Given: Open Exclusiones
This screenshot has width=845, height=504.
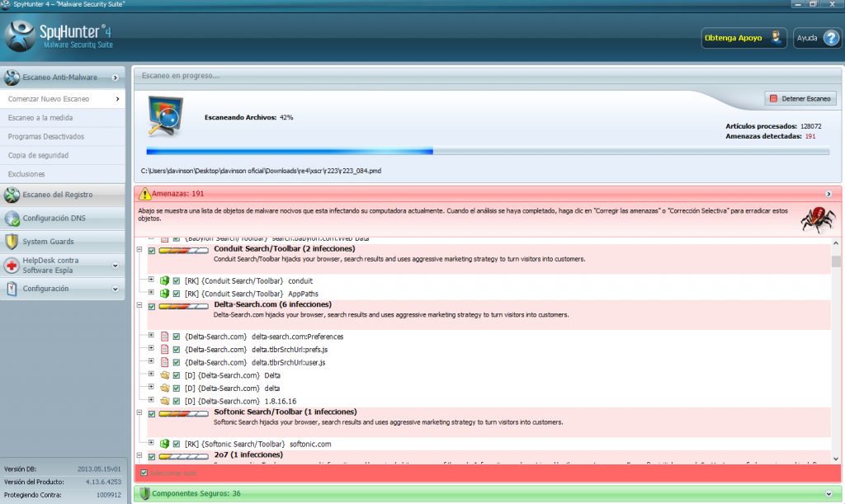Looking at the screenshot, I should 63,175.
